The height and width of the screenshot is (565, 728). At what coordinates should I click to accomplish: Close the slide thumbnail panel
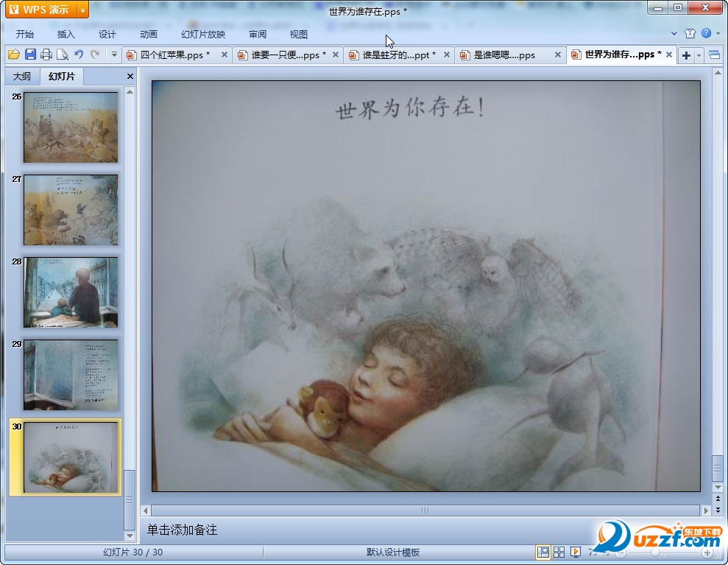[x=130, y=76]
